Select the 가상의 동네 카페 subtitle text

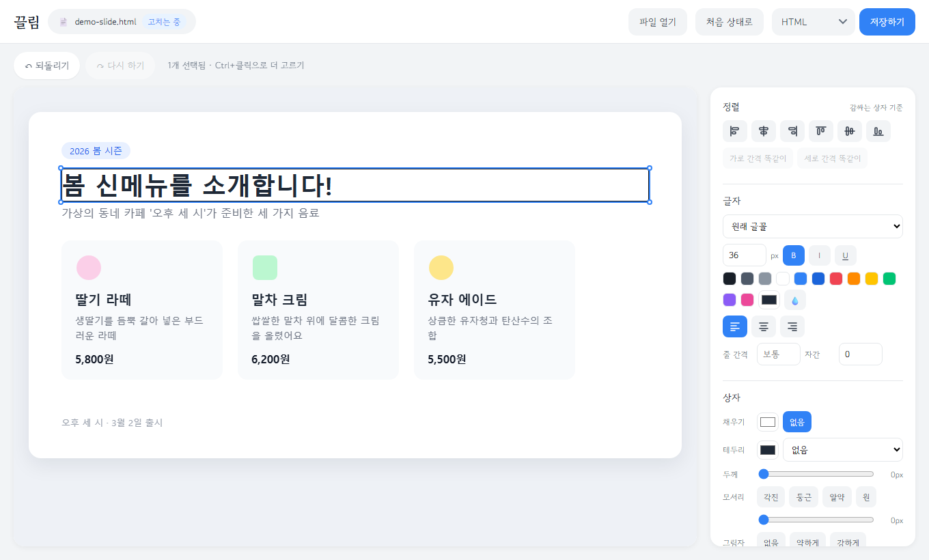click(x=191, y=213)
